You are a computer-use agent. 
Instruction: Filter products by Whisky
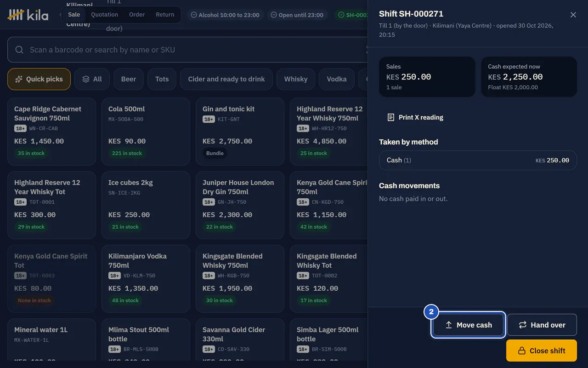click(x=296, y=79)
